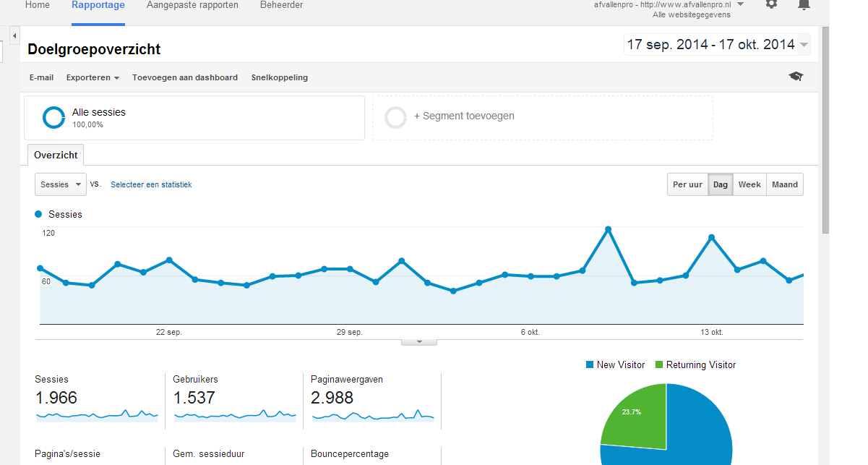Image resolution: width=868 pixels, height=465 pixels.
Task: Open the Exporteren dropdown
Action: click(x=93, y=77)
